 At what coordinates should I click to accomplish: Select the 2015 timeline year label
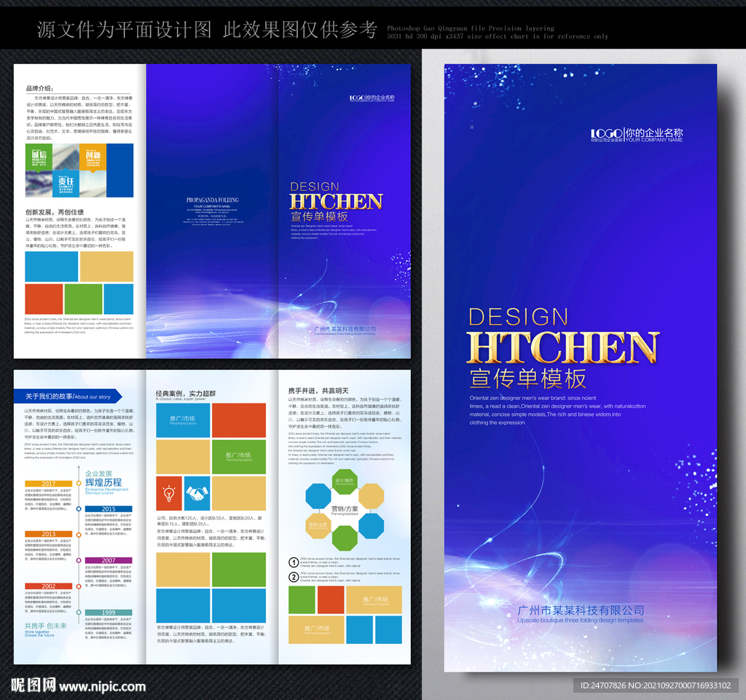[109, 509]
